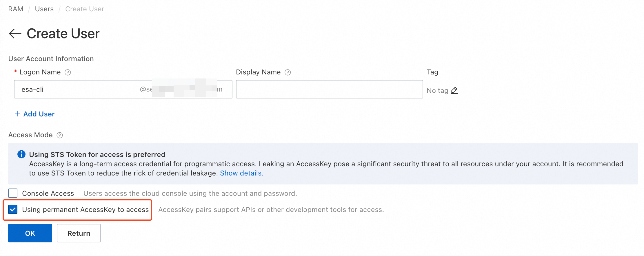
Task: Go to RAM in the breadcrumb
Action: [16, 9]
